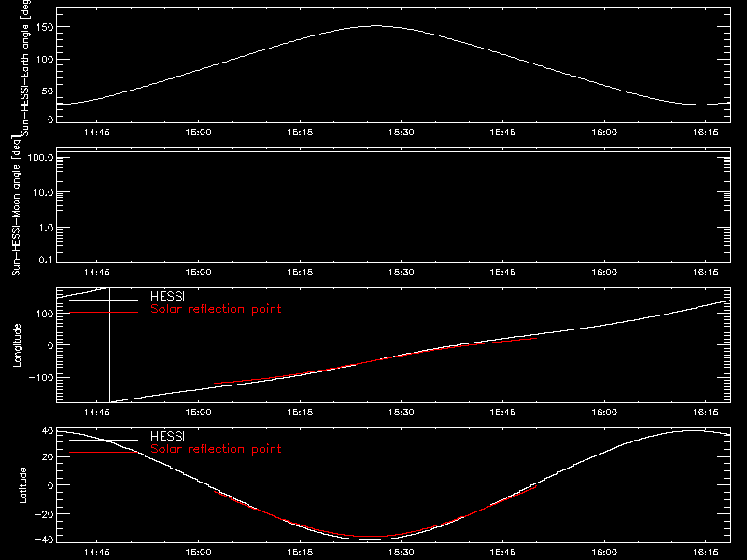
Task: Click the 20 tick on Latitude plot
Action: pyautogui.click(x=48, y=457)
